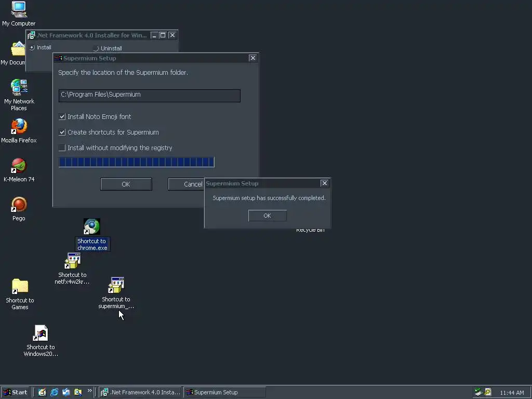Expand the Quick Launch overflow chevron
The width and height of the screenshot is (532, 399).
click(89, 391)
